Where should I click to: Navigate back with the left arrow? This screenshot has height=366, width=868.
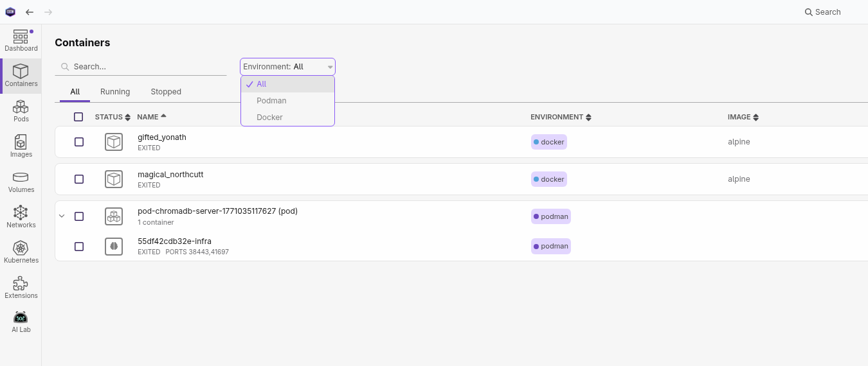click(30, 12)
